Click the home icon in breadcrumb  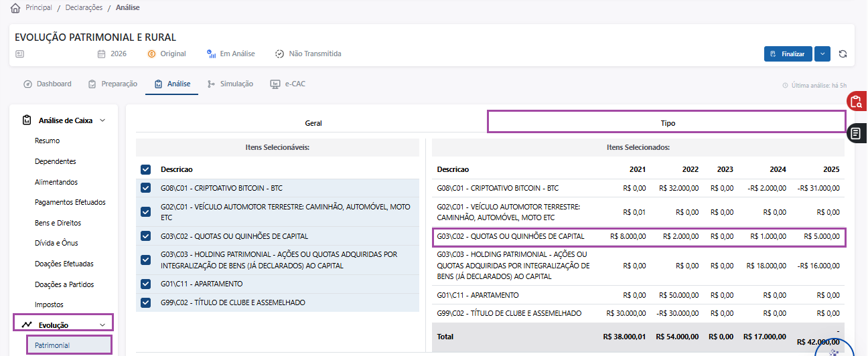pyautogui.click(x=15, y=9)
